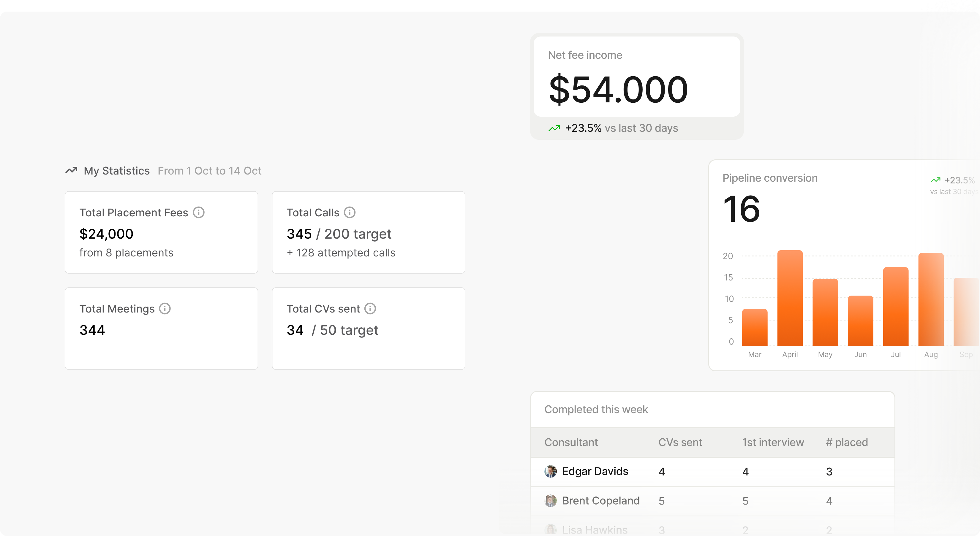The height and width of the screenshot is (536, 980).
Task: Click the green growth arrow beside +23.5%
Action: (554, 128)
